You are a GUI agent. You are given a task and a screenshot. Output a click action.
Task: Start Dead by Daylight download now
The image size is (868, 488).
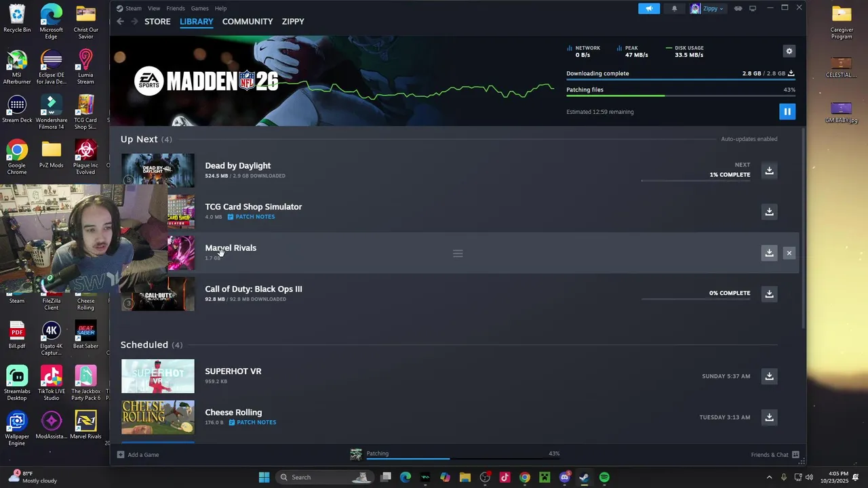coord(769,171)
